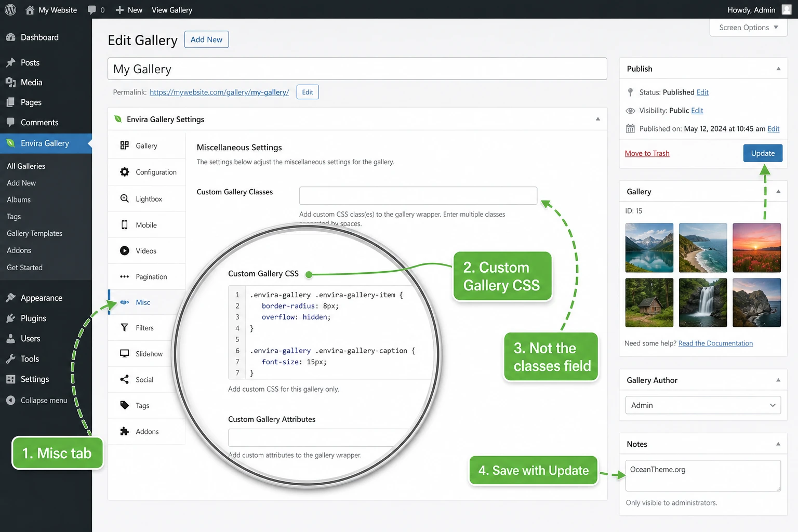798x532 pixels.
Task: Open View Gallery in the admin bar
Action: coord(172,10)
